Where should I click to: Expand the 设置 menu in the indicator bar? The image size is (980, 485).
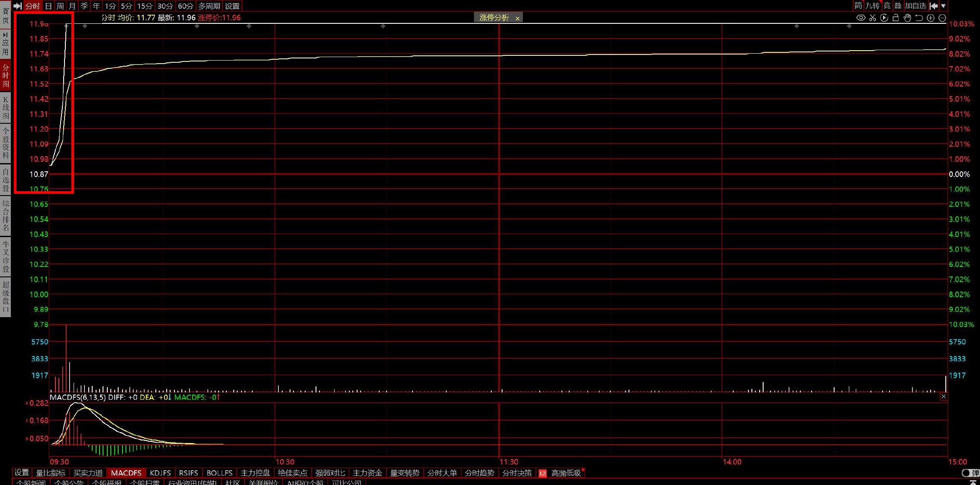click(x=22, y=473)
